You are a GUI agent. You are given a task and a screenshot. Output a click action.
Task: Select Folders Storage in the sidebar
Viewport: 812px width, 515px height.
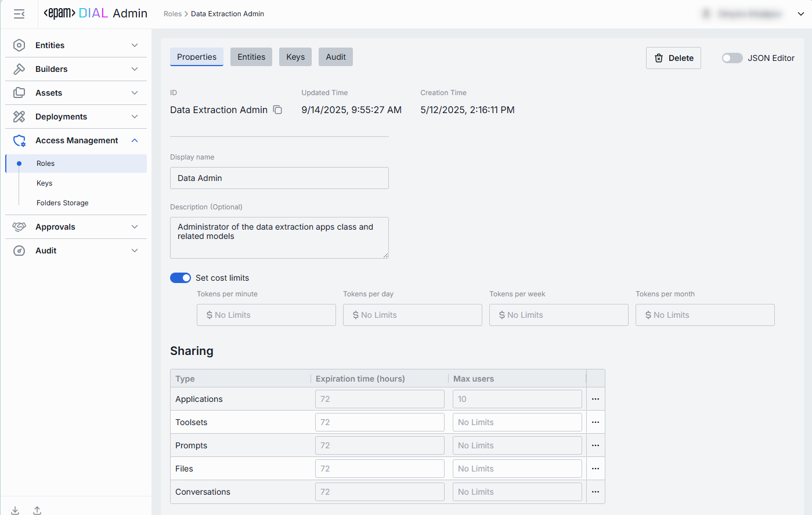click(63, 203)
